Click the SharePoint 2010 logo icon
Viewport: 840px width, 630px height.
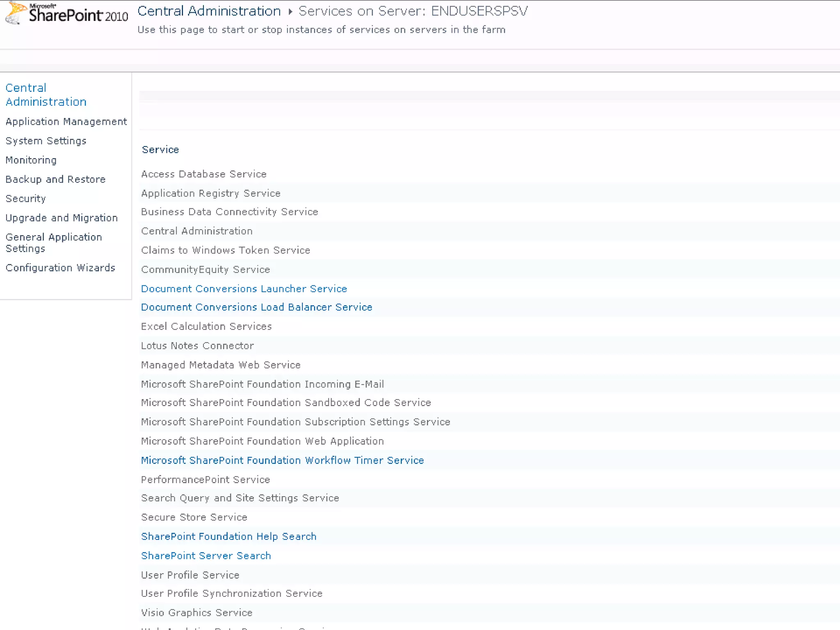16,12
